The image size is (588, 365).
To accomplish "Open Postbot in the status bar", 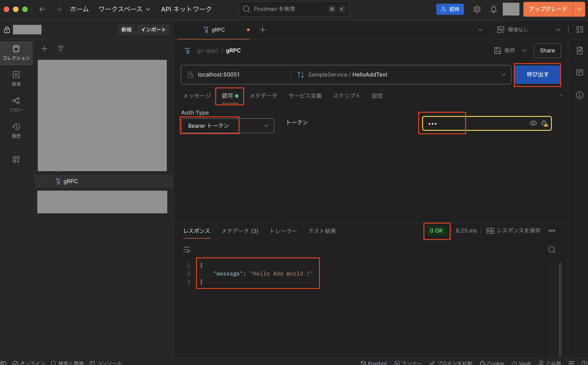I will 374,363.
